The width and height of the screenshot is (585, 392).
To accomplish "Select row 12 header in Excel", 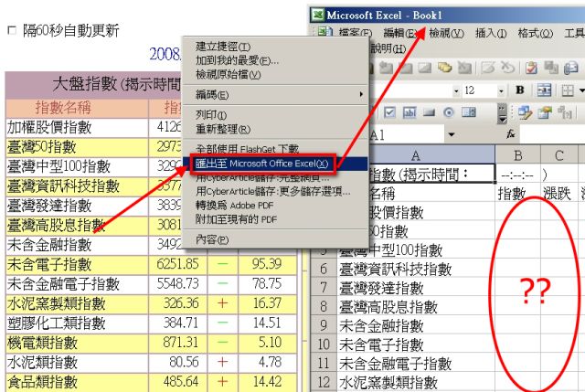I will tap(324, 382).
